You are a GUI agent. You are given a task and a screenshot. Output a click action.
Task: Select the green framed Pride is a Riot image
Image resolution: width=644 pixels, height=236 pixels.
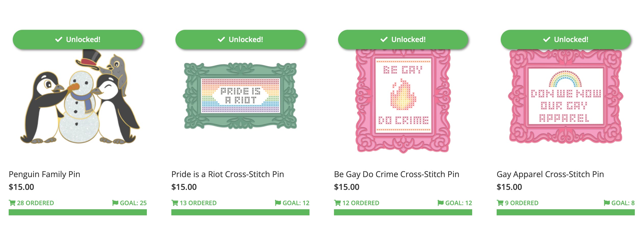pos(240,96)
